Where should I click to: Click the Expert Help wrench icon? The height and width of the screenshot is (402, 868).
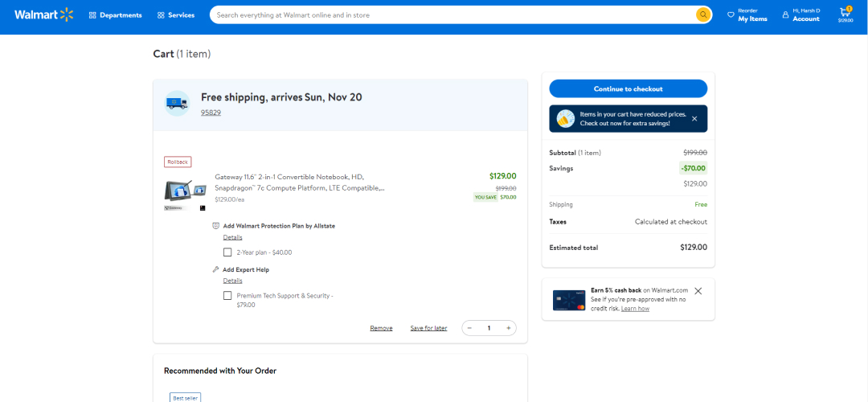[x=216, y=269]
